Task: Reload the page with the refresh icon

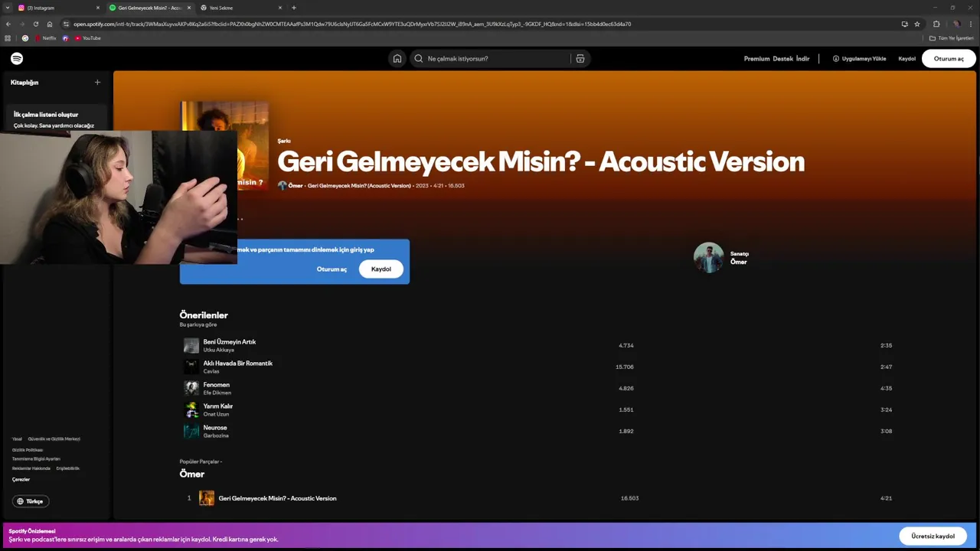Action: click(x=35, y=24)
